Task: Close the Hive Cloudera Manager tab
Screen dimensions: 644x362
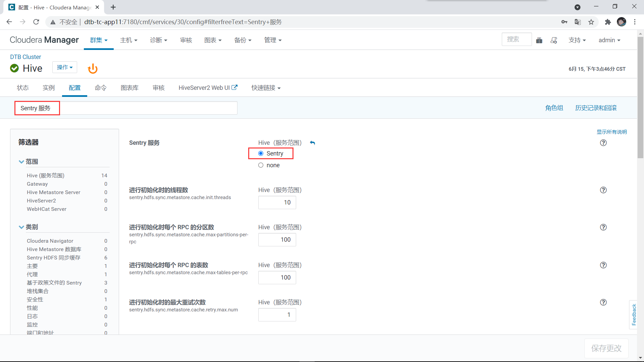Action: [x=97, y=7]
